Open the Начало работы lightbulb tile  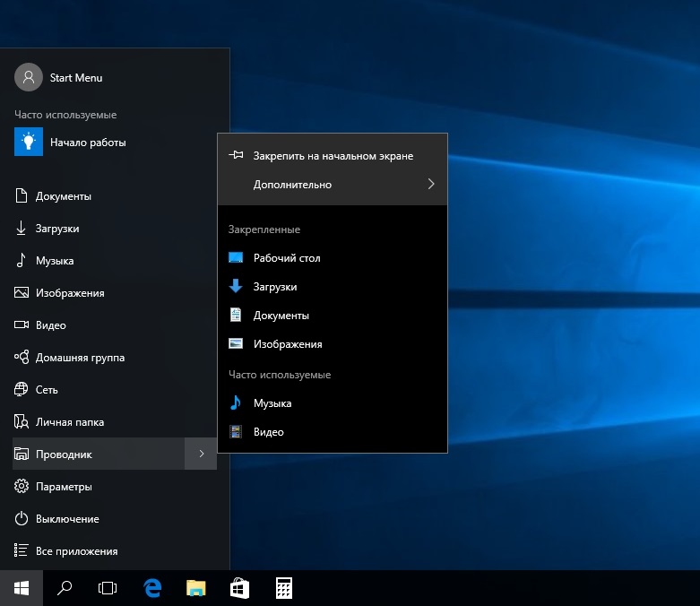point(29,142)
